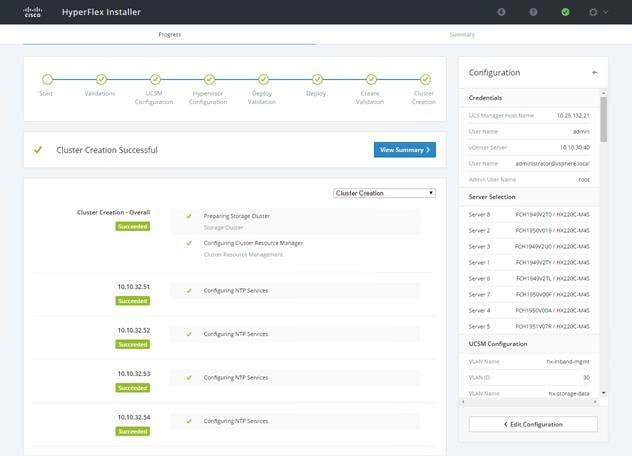Click the Cluster Creation Successful checkmark
This screenshot has width=632, height=456.
point(38,150)
